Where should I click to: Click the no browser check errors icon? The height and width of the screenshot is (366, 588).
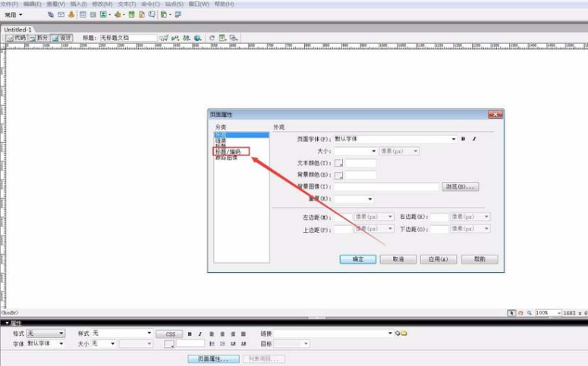[x=164, y=38]
